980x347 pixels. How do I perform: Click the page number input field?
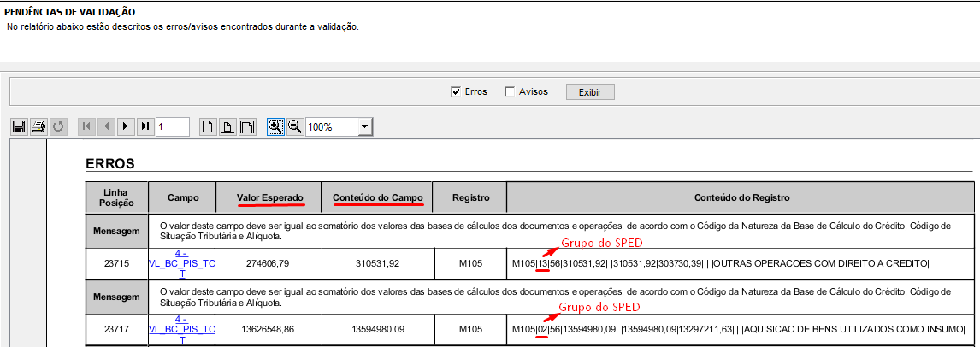[173, 126]
